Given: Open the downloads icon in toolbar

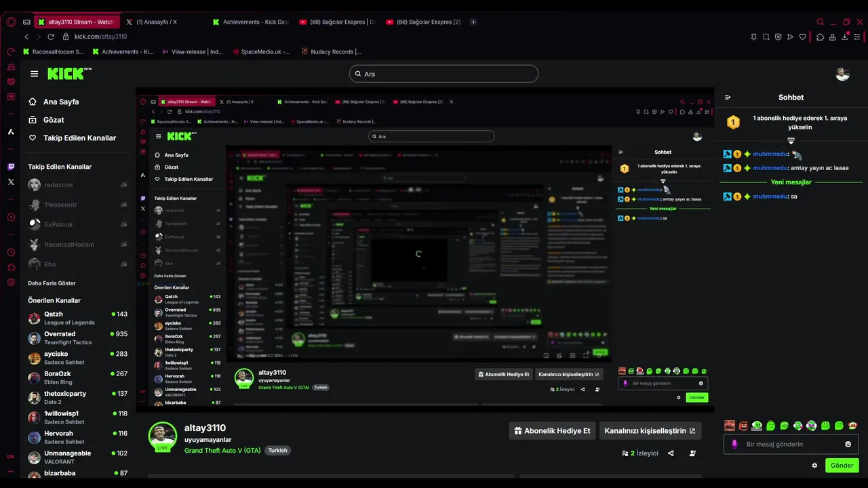Looking at the screenshot, I should pos(844,37).
